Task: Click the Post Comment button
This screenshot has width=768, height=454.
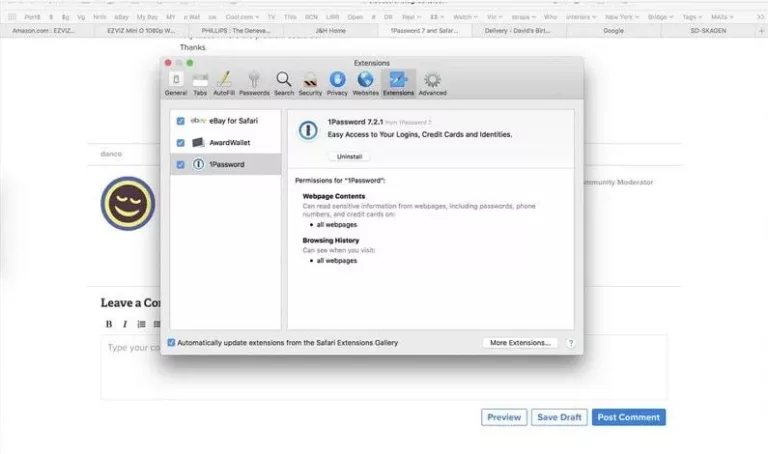Action: tap(628, 417)
